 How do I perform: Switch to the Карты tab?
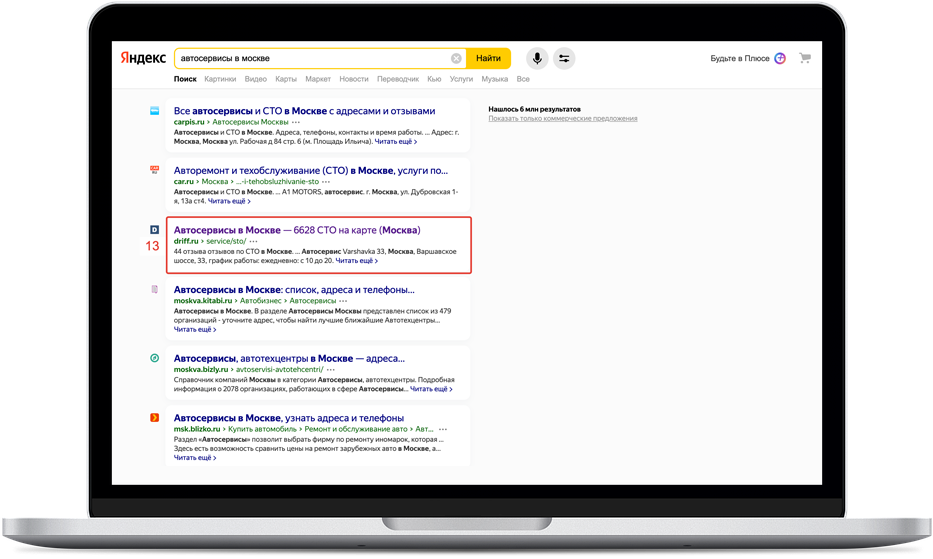(286, 78)
